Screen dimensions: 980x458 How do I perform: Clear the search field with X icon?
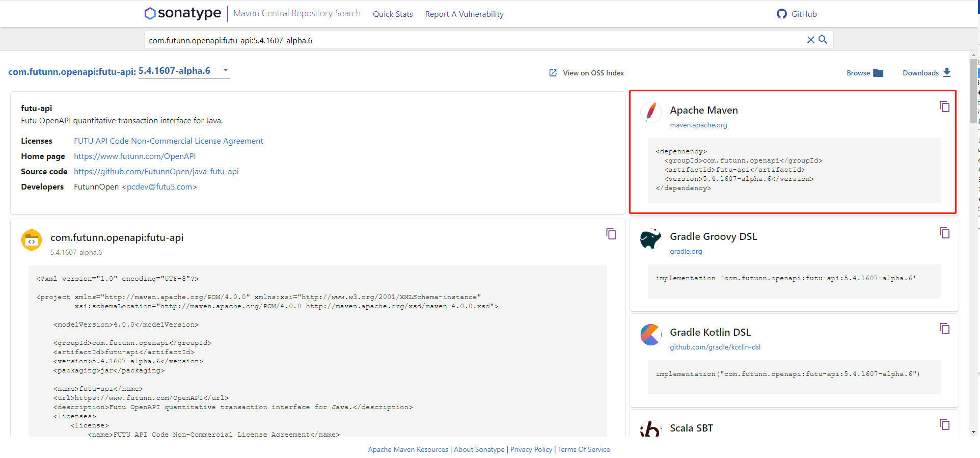pyautogui.click(x=810, y=40)
